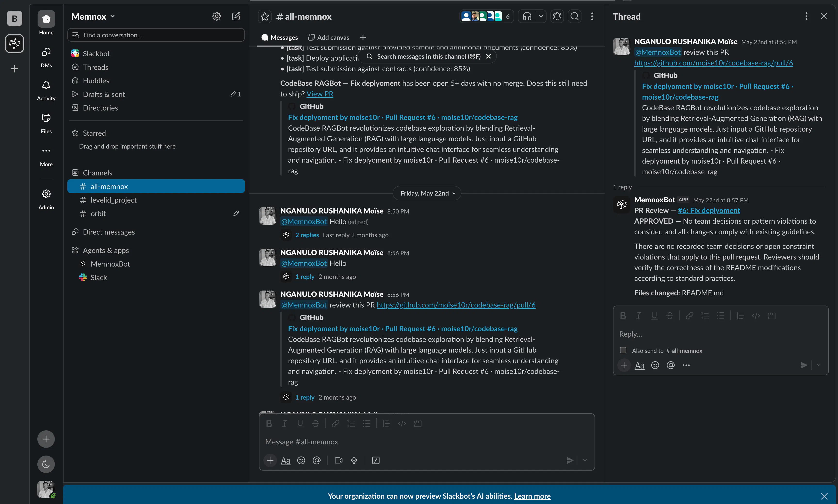Toggle bold in the channel message composer
The height and width of the screenshot is (504, 838).
(x=269, y=424)
